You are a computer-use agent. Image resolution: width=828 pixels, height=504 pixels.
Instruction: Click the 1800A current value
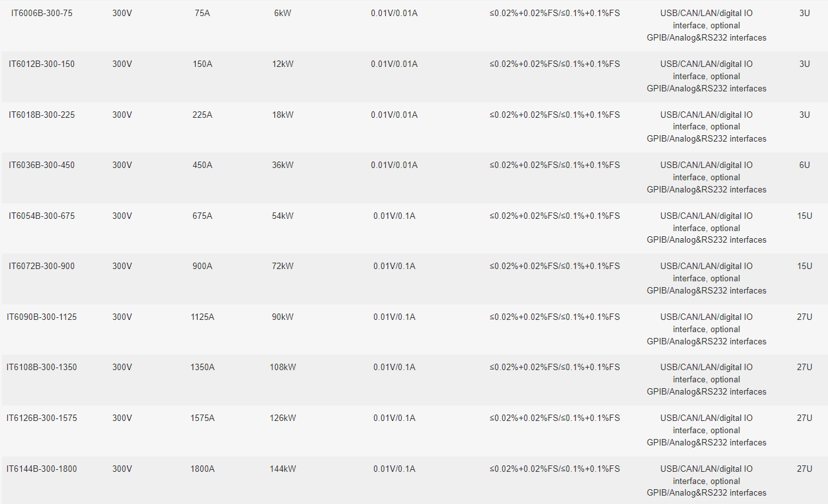tap(202, 469)
